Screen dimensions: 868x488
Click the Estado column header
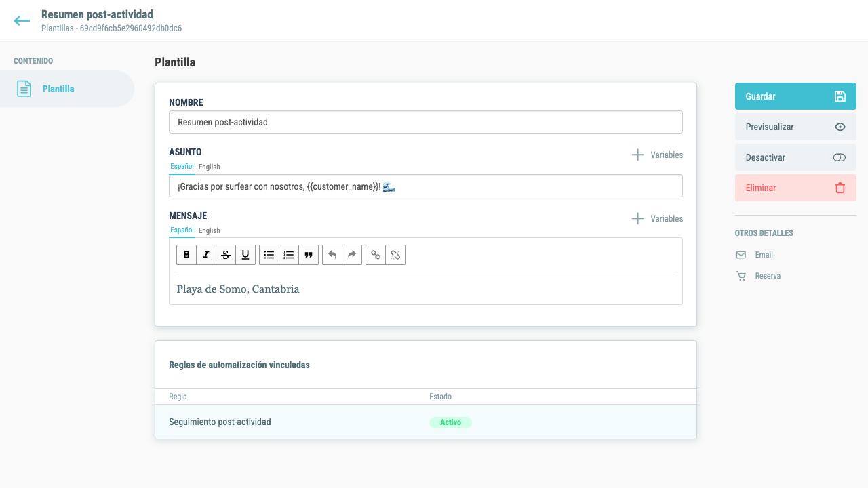pyautogui.click(x=440, y=396)
